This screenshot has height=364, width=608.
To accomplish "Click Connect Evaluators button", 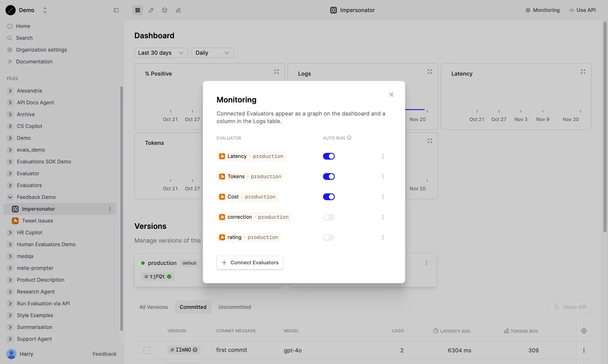I will coord(250,263).
